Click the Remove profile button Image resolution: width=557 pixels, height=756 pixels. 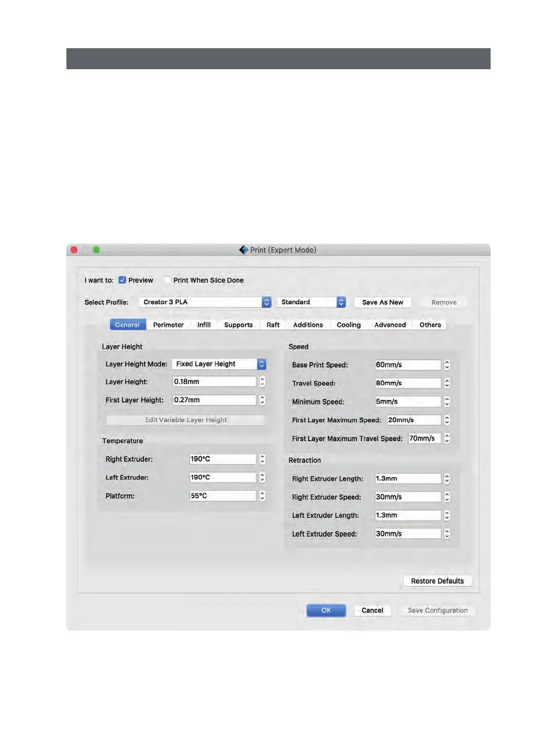[444, 302]
